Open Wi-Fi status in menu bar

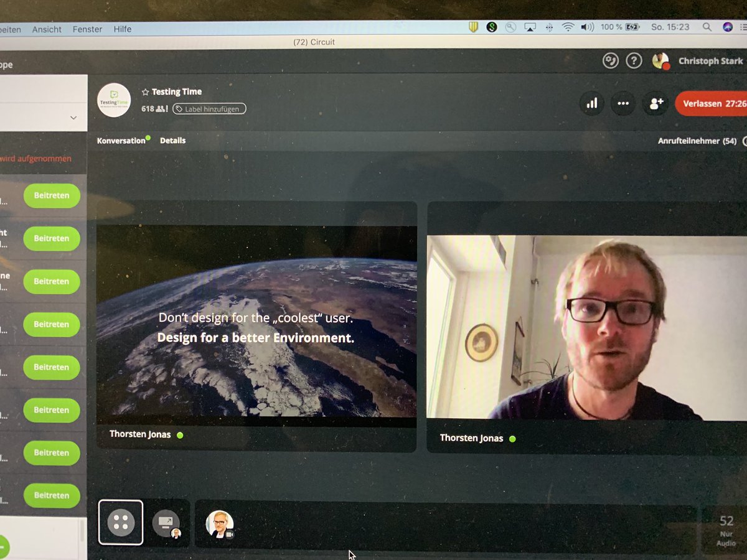(x=568, y=27)
